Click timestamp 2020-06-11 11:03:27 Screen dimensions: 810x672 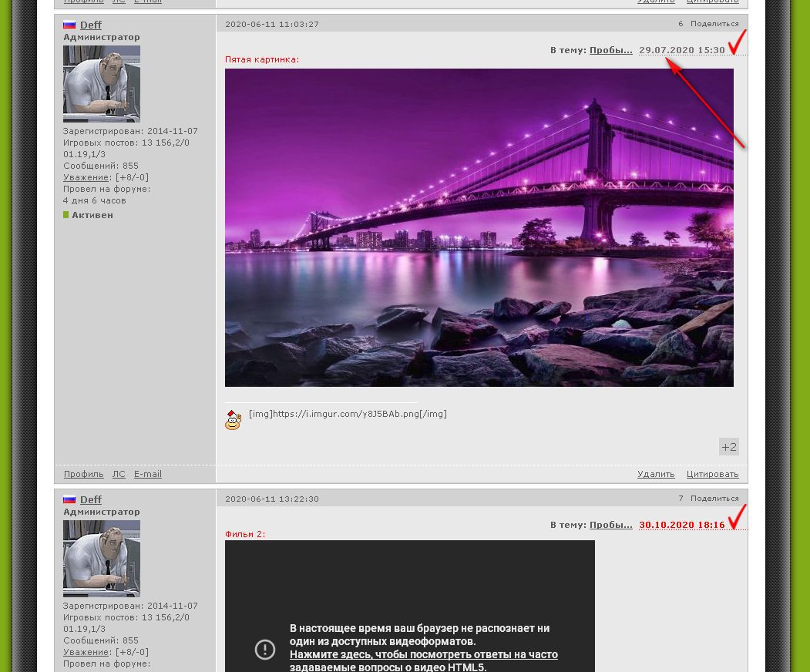(272, 25)
